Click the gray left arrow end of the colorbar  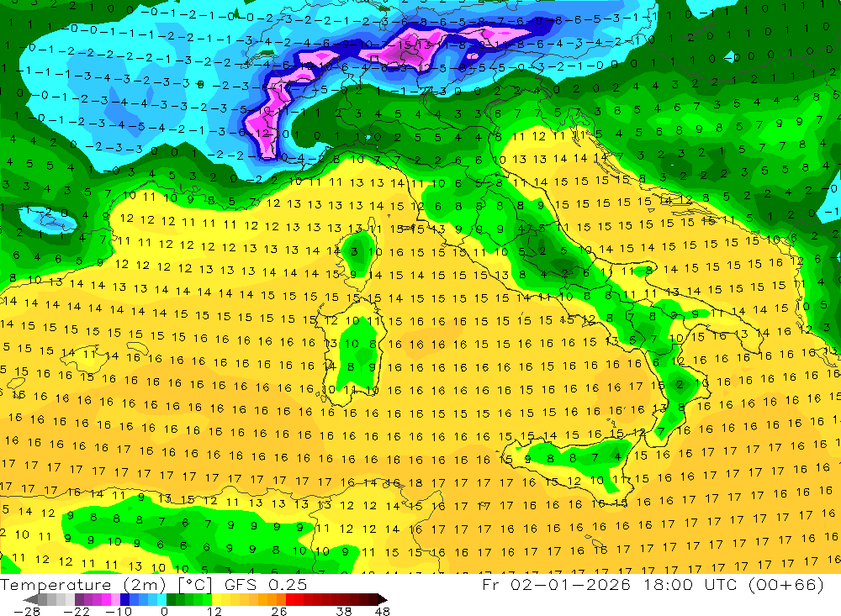pyautogui.click(x=30, y=599)
